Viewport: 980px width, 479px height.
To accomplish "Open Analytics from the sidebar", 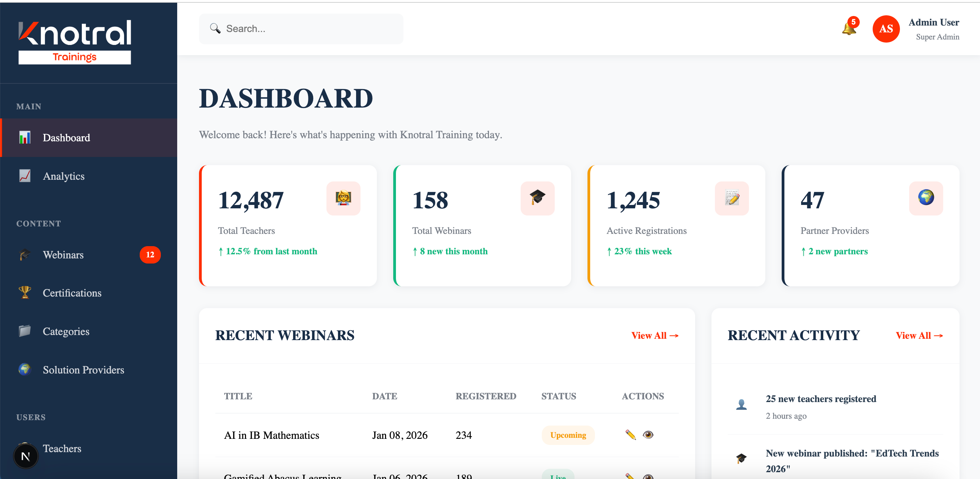I will (63, 176).
